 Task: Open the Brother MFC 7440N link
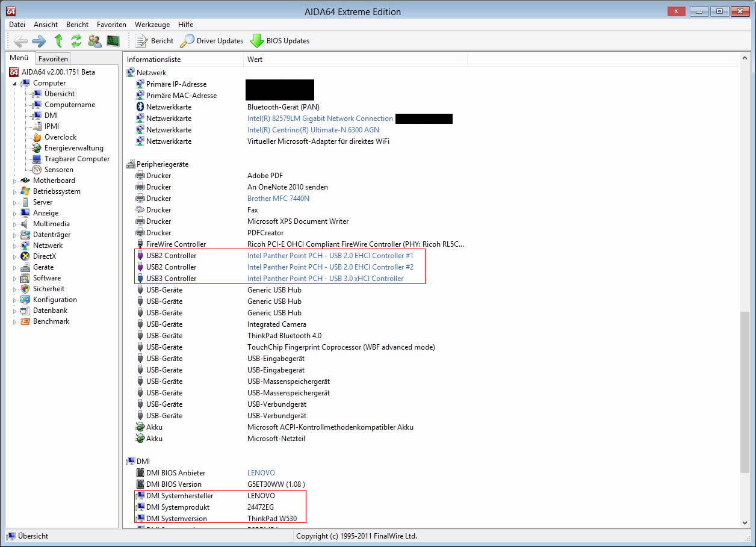(x=278, y=199)
